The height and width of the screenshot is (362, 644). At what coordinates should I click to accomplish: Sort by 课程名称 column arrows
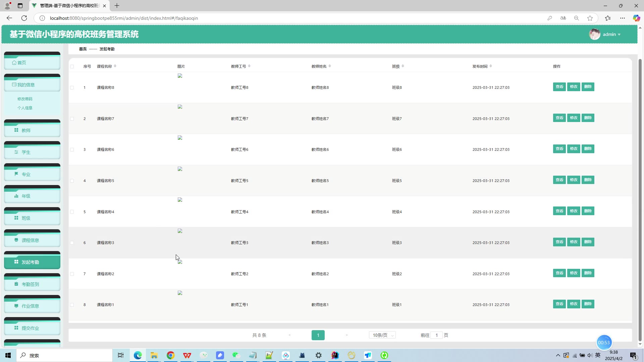tap(115, 66)
